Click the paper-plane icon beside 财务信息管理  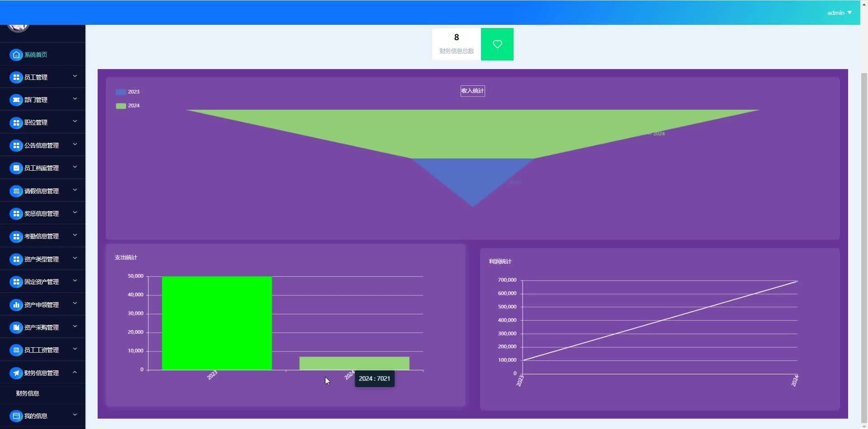[x=16, y=373]
